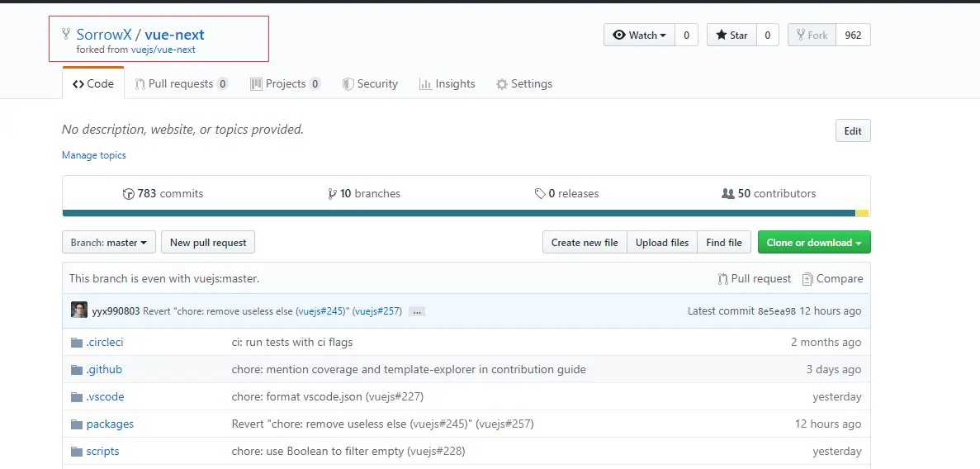Open the upstream vuejs/vue-next link
980x469 pixels.
[x=163, y=50]
